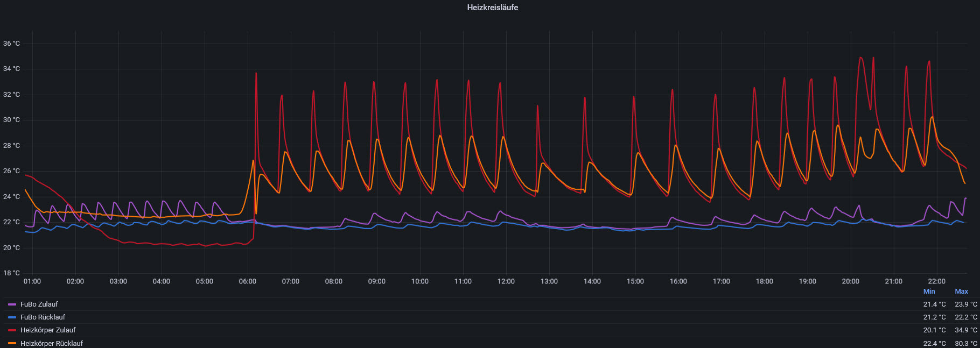
Task: Toggle the Heizkörper Rücklauf legend entry
Action: click(x=52, y=343)
